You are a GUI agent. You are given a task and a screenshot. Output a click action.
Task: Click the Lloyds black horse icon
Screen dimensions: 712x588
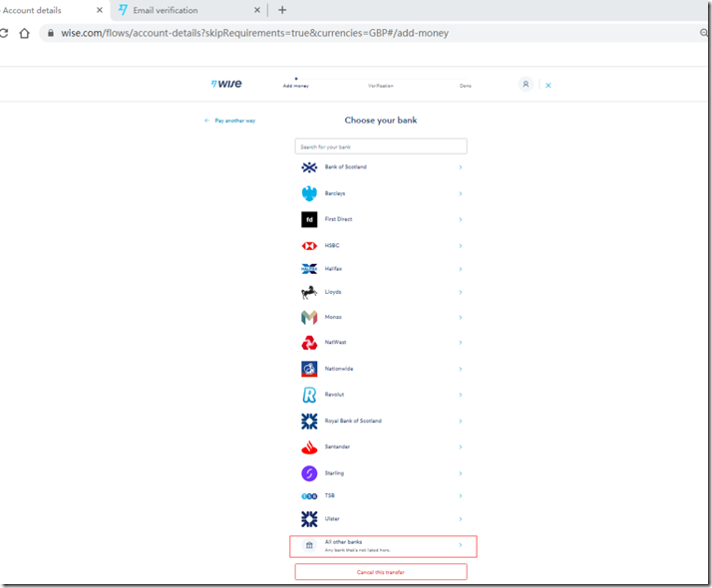click(x=309, y=292)
